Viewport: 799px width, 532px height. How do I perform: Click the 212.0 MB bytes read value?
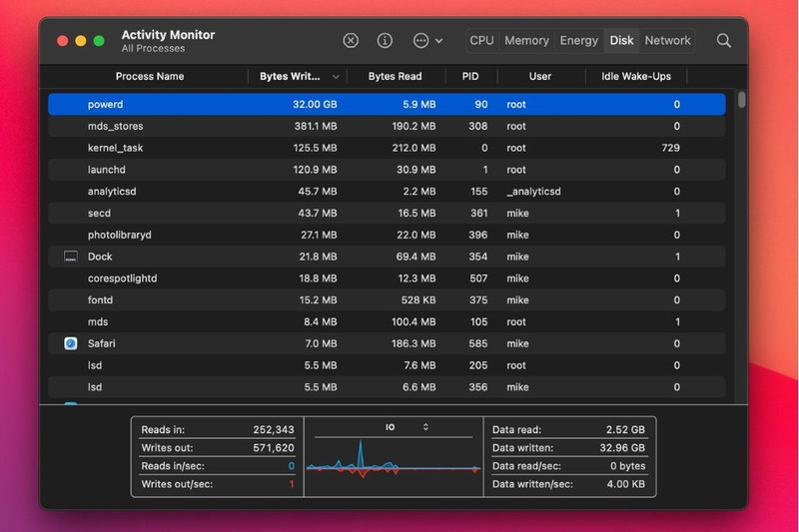click(x=413, y=148)
